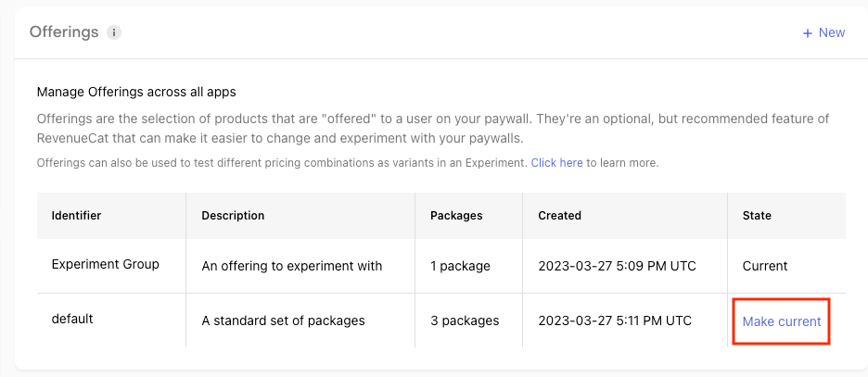Click the Current state of Experiment Group
868x377 pixels.
[x=765, y=266]
